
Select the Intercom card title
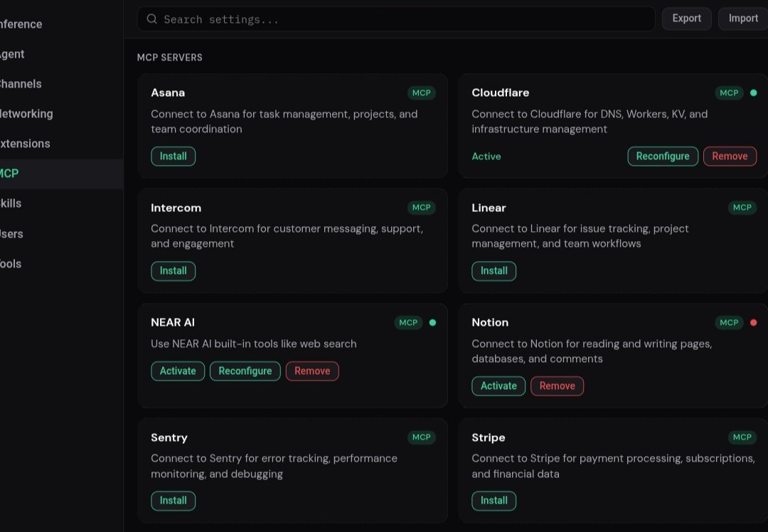point(176,208)
